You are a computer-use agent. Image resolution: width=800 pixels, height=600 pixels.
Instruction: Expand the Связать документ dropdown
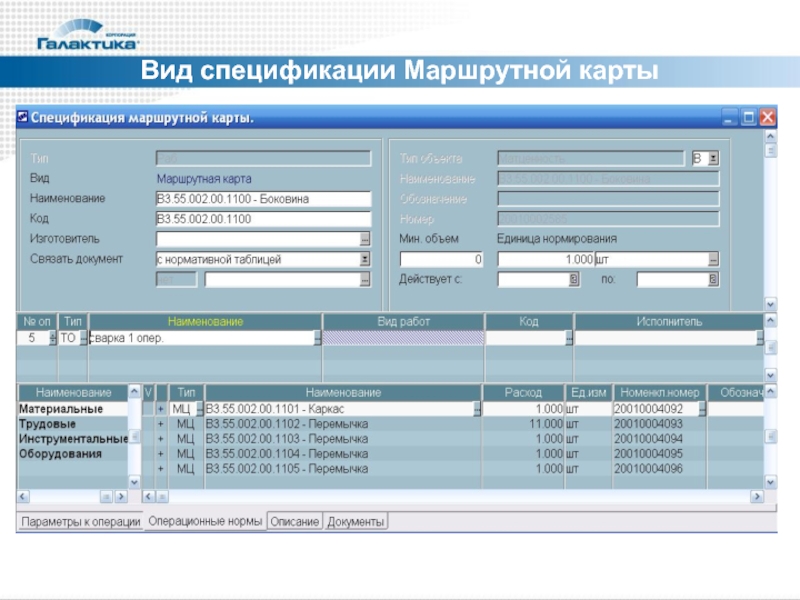coord(365,259)
